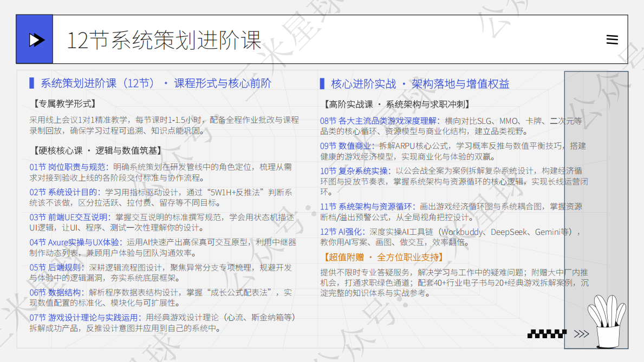Screen dimensions: 644x362
Task: Open 07节 游戏设计理论与实践运用 lesson
Action: click(x=85, y=318)
